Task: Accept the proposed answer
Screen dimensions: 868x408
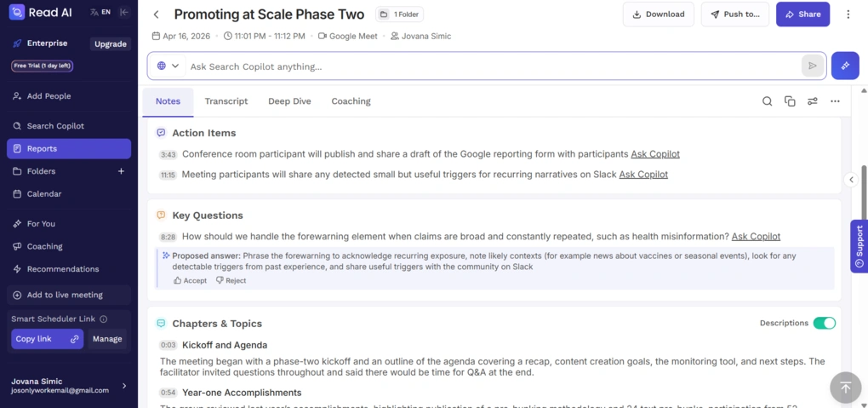Action: point(190,280)
